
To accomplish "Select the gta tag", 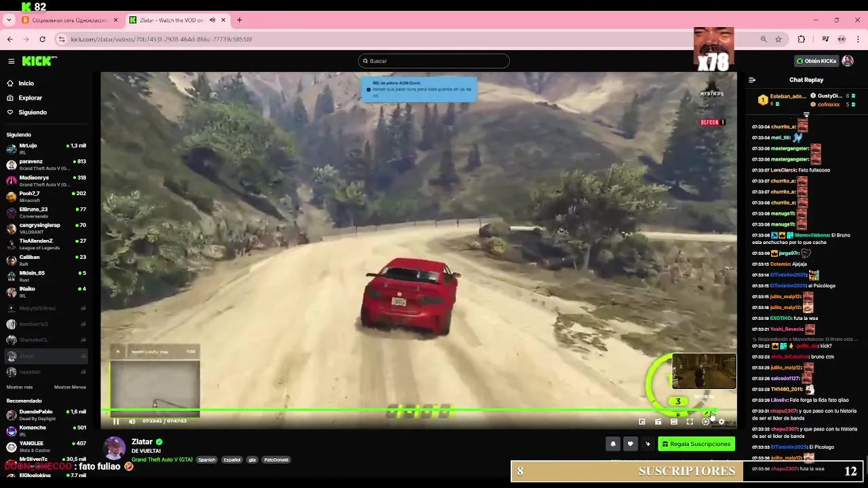I will 252,460.
